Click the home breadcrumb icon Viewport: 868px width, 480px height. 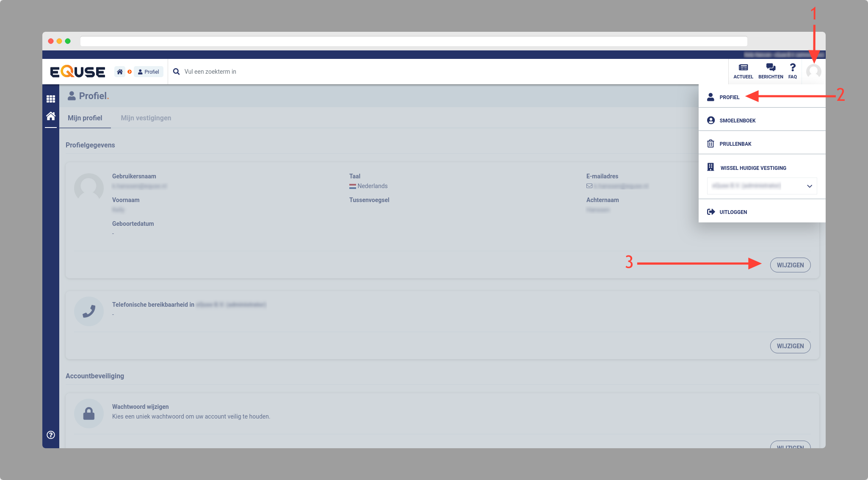tap(120, 72)
